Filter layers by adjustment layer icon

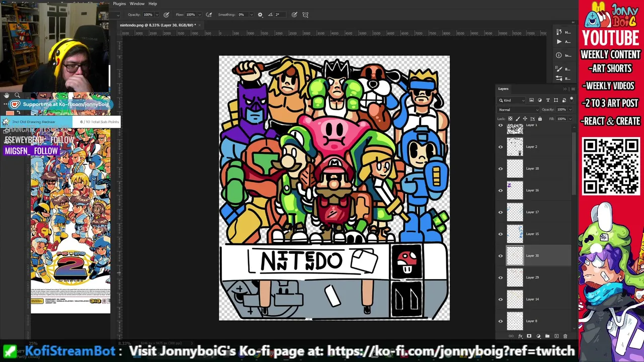point(540,100)
